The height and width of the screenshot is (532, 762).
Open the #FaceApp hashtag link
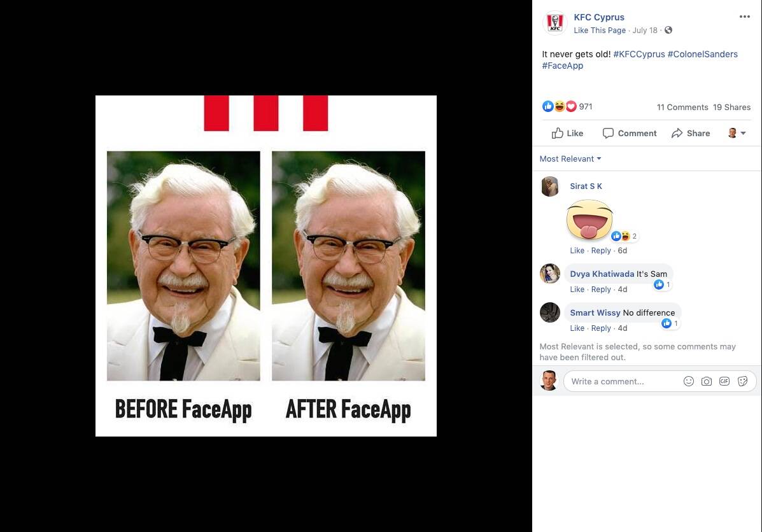pyautogui.click(x=562, y=66)
